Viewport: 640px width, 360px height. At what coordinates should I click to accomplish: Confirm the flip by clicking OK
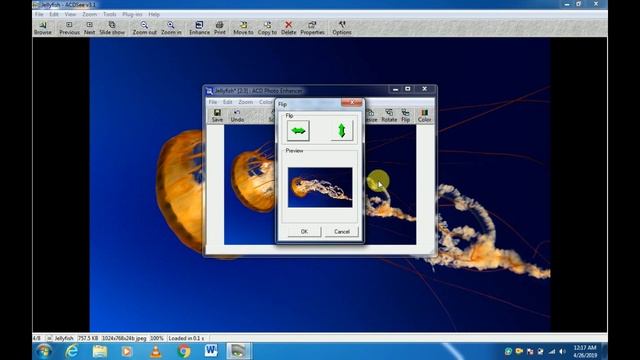[x=304, y=231]
